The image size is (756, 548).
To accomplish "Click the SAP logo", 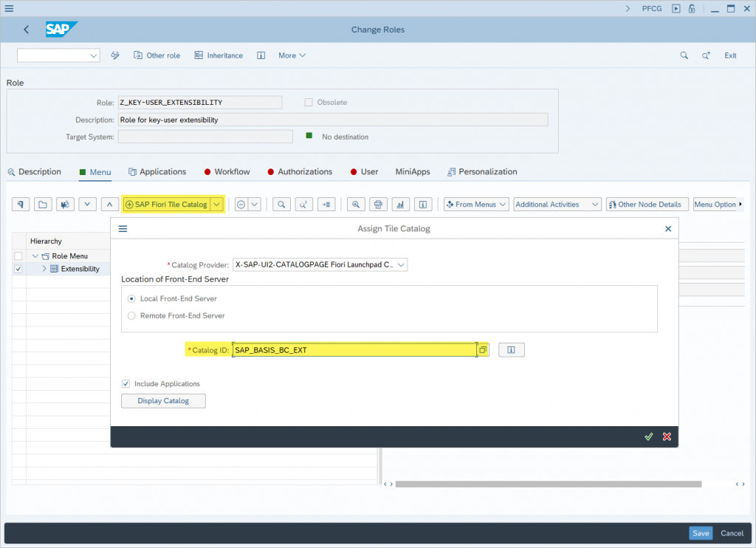I will 61,30.
